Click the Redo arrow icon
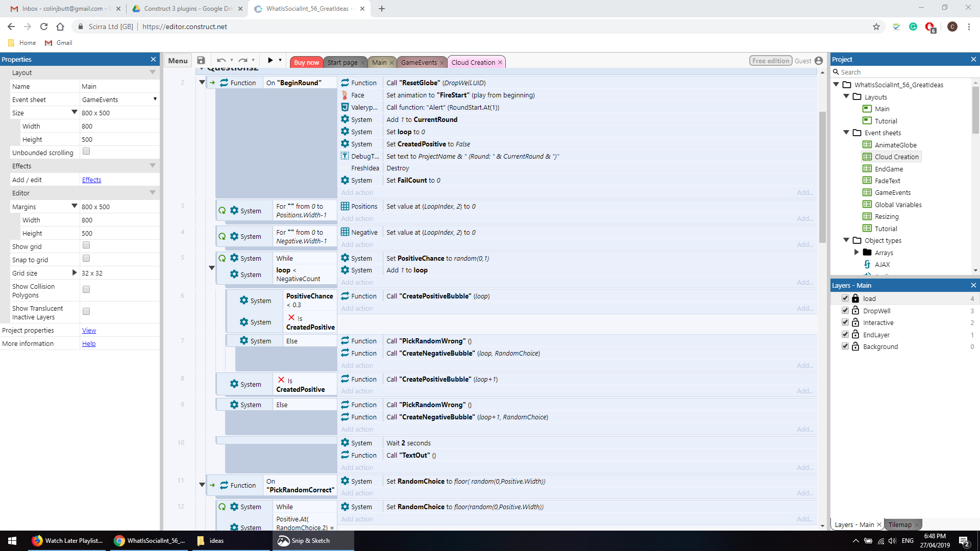 pos(243,61)
